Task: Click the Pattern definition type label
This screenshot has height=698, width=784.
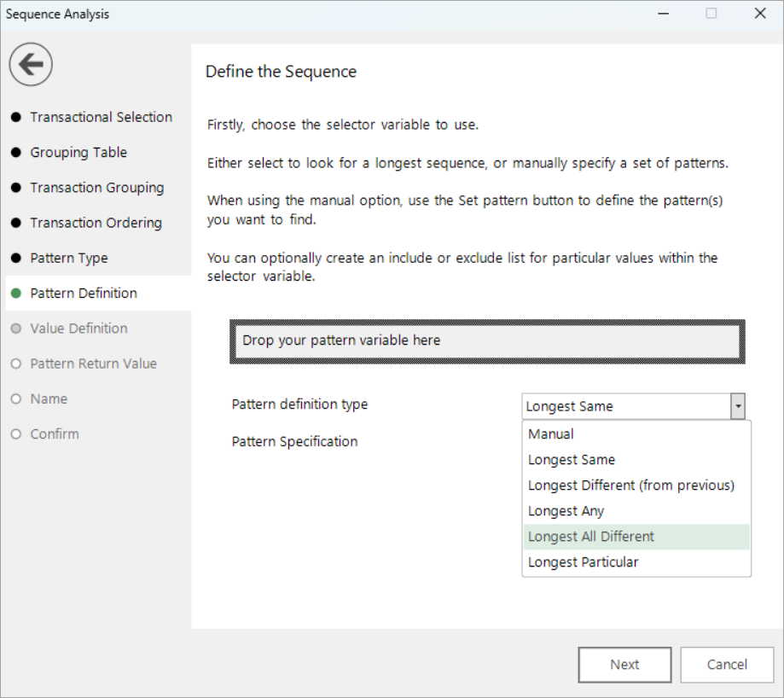Action: coord(299,404)
